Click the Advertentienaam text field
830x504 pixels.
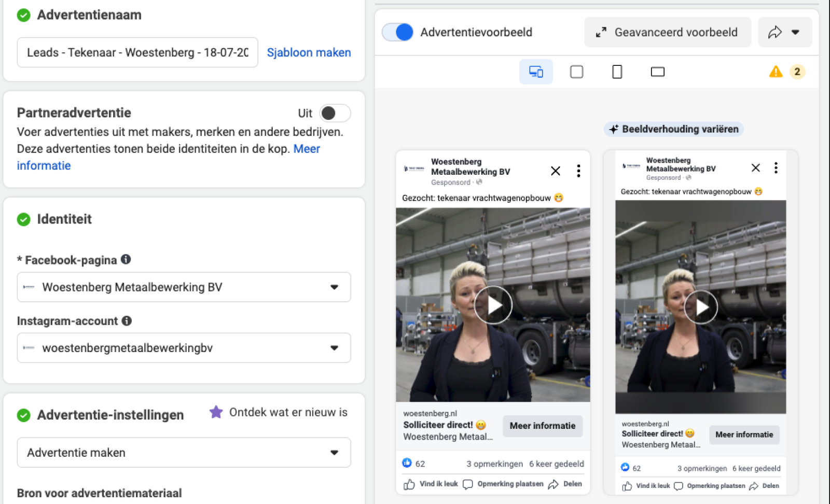[137, 52]
